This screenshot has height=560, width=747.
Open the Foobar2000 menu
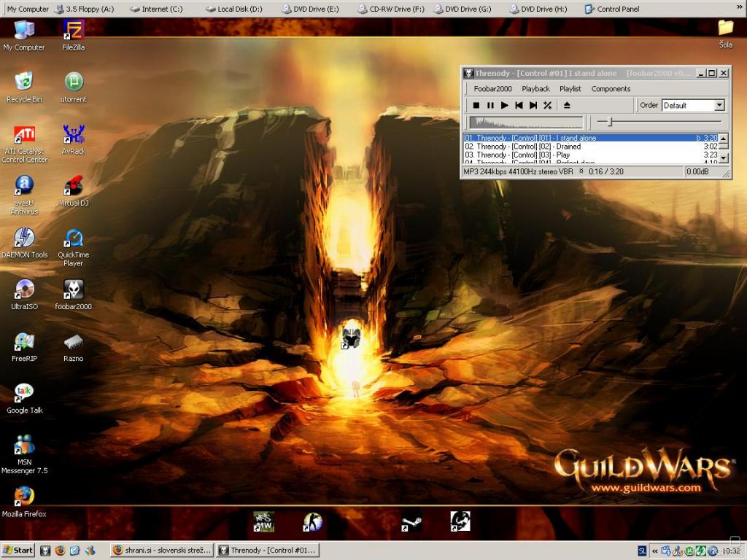pyautogui.click(x=492, y=88)
